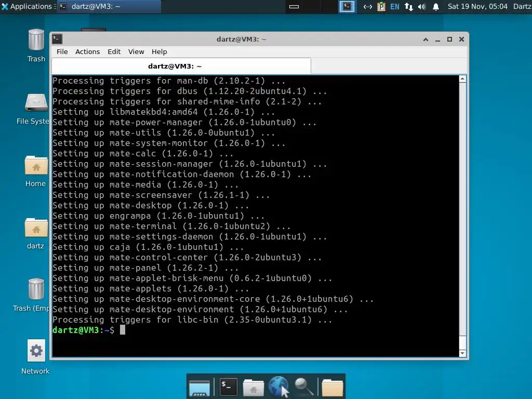The width and height of the screenshot is (532, 399).
Task: Open the Help menu in the terminal
Action: click(x=159, y=51)
